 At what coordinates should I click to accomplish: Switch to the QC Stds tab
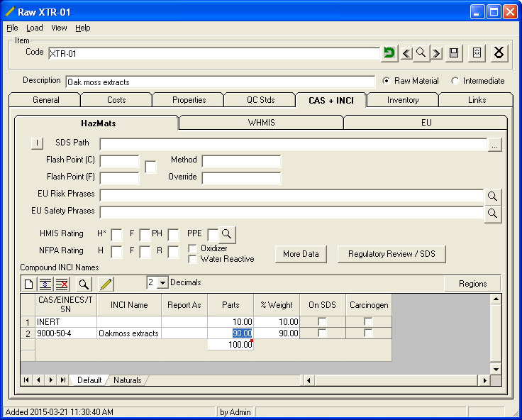[x=261, y=100]
